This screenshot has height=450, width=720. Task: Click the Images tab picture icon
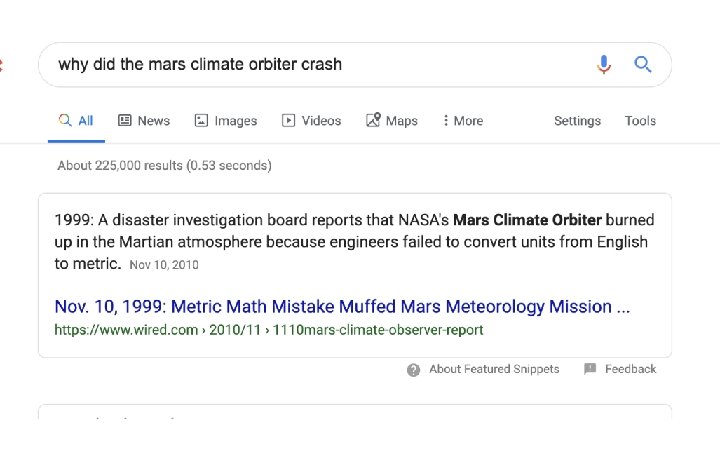coord(201,121)
